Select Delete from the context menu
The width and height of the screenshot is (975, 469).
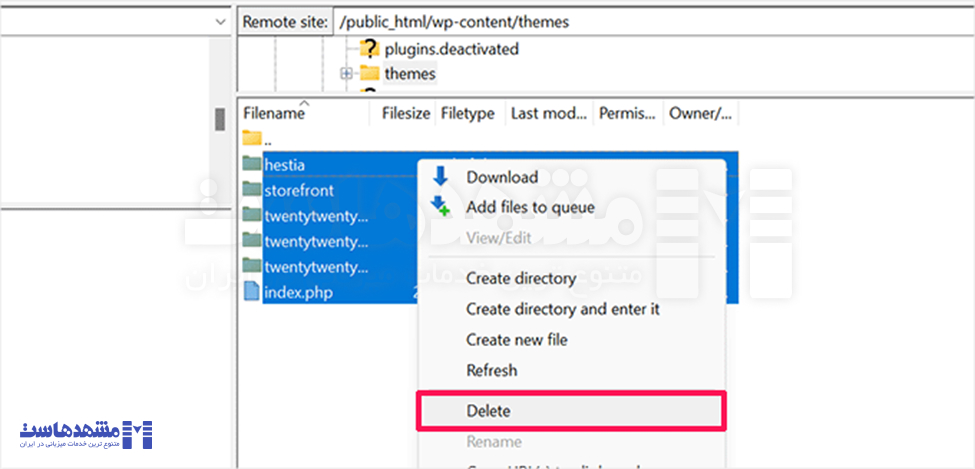tap(488, 411)
